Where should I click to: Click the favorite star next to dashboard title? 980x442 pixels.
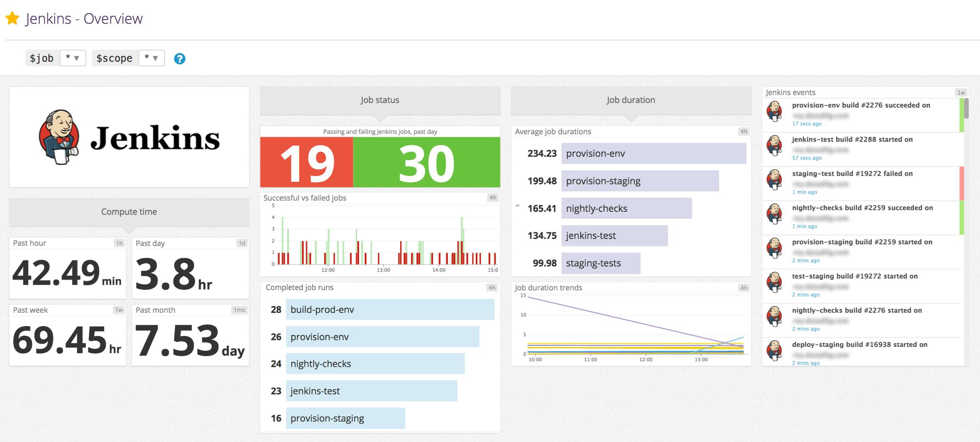13,18
